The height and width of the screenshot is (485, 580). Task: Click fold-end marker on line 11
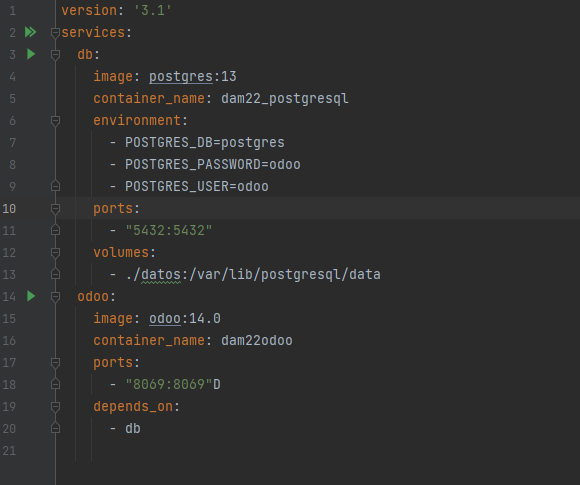(x=55, y=230)
